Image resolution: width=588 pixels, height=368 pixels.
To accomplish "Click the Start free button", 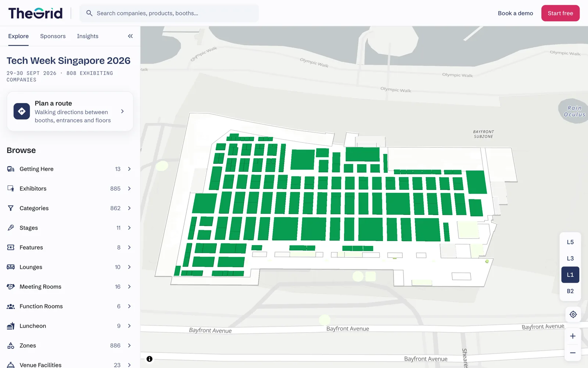I will click(560, 13).
